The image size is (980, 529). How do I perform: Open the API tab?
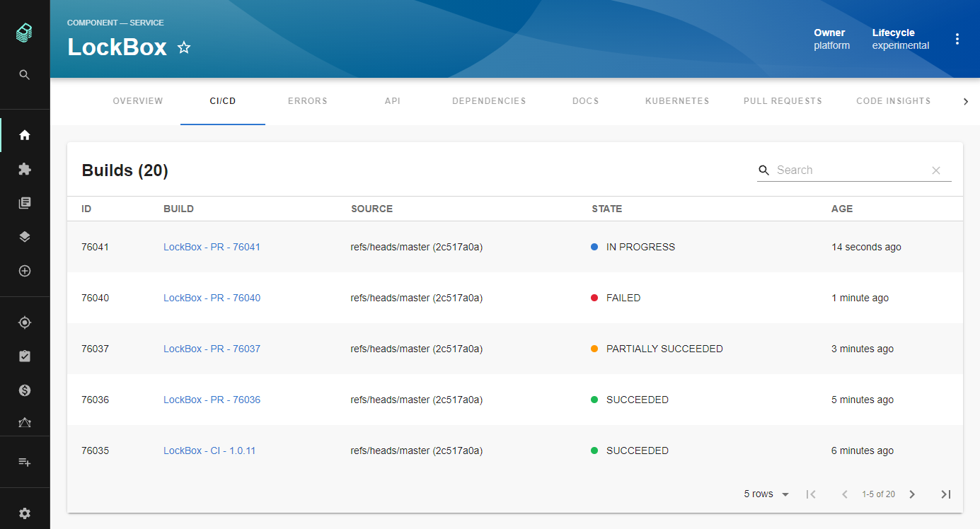(x=393, y=101)
